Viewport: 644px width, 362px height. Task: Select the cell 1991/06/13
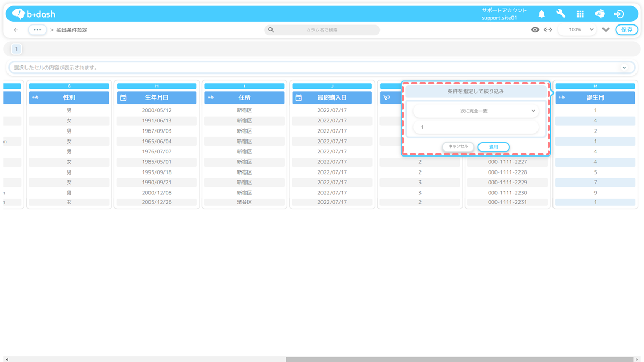click(156, 121)
